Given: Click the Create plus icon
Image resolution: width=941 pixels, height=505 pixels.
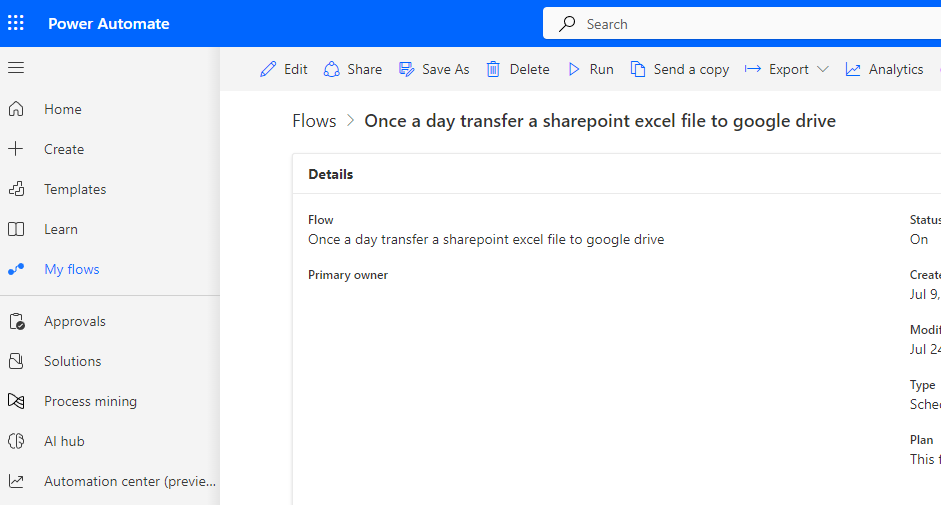Looking at the screenshot, I should [x=16, y=148].
